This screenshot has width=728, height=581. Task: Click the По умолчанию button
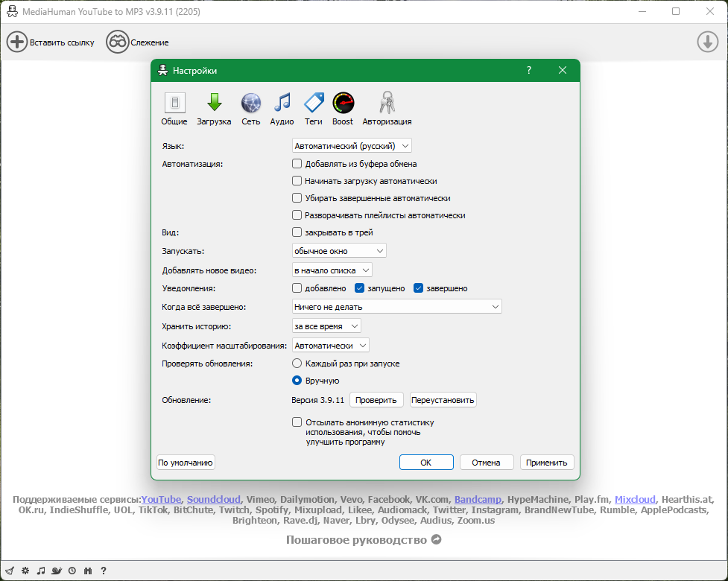point(186,463)
